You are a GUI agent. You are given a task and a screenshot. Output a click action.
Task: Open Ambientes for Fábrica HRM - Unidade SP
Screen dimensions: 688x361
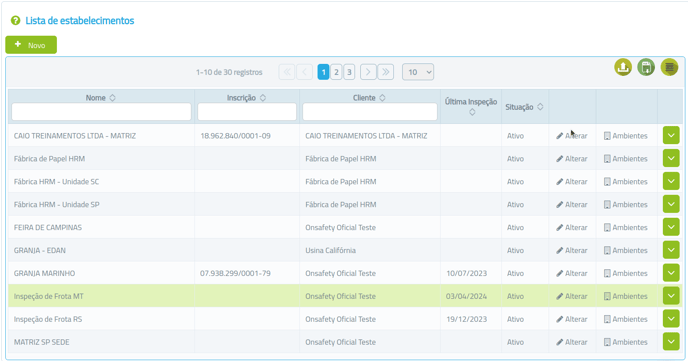626,204
